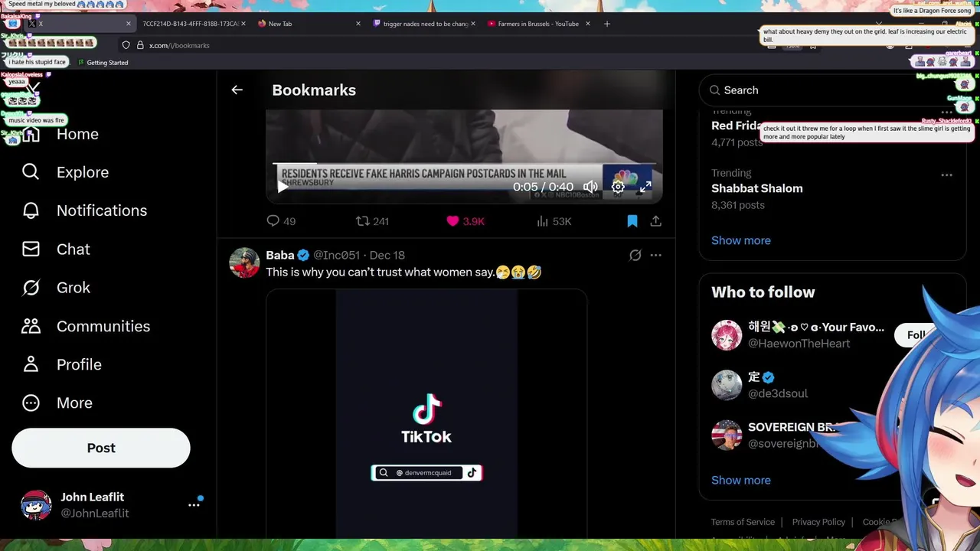Close the Farmers in Brussels tab
The image size is (980, 551).
[588, 24]
